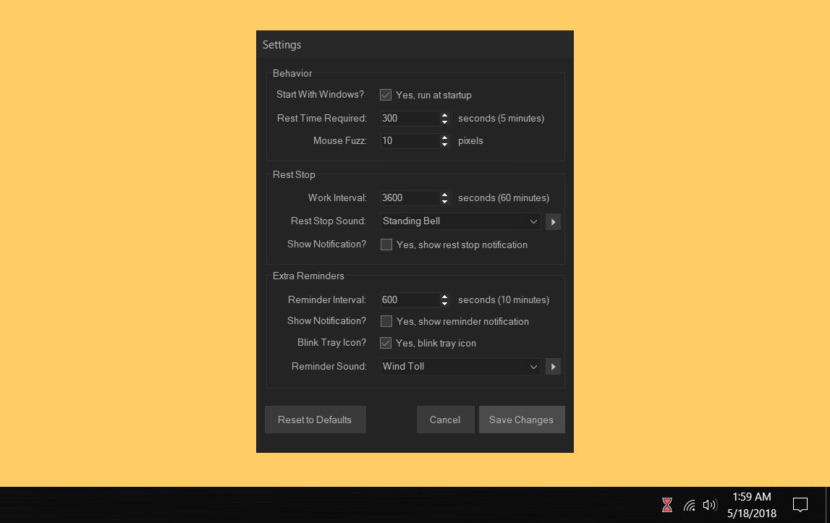Click the hourglass tray icon
The image size is (830, 523).
[x=667, y=505]
